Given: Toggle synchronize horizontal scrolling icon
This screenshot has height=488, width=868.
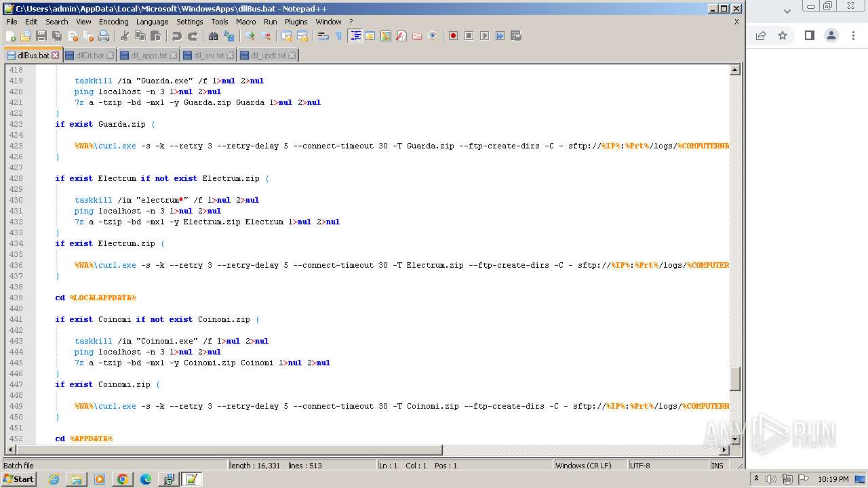Looking at the screenshot, I should (302, 36).
